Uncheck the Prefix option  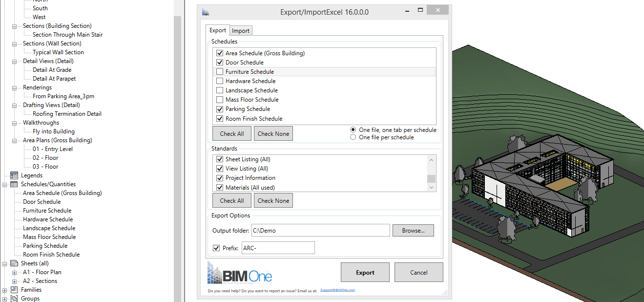[x=216, y=248]
